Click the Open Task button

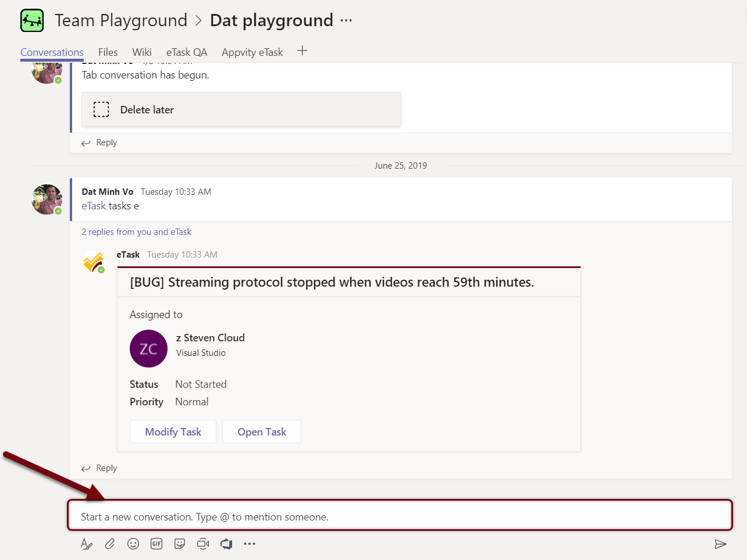tap(262, 431)
